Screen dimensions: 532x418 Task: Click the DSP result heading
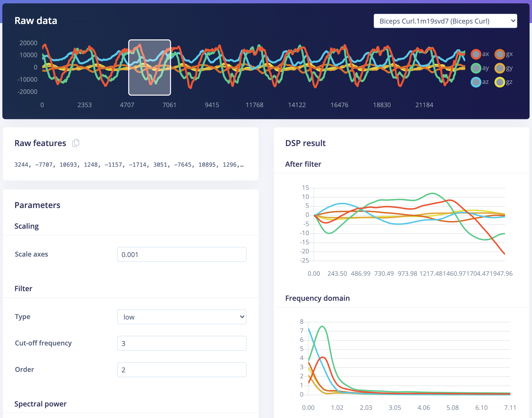(x=305, y=143)
